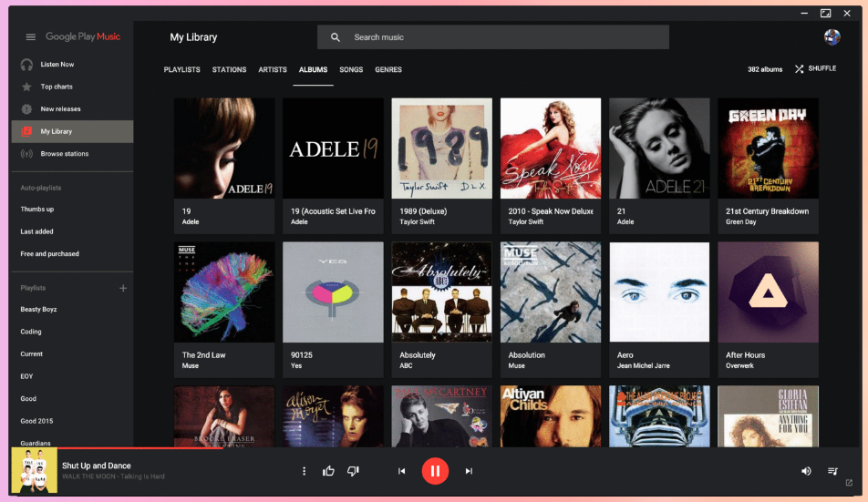The height and width of the screenshot is (502, 868).
Task: Click the now-playing album art thumbnail
Action: click(x=35, y=470)
